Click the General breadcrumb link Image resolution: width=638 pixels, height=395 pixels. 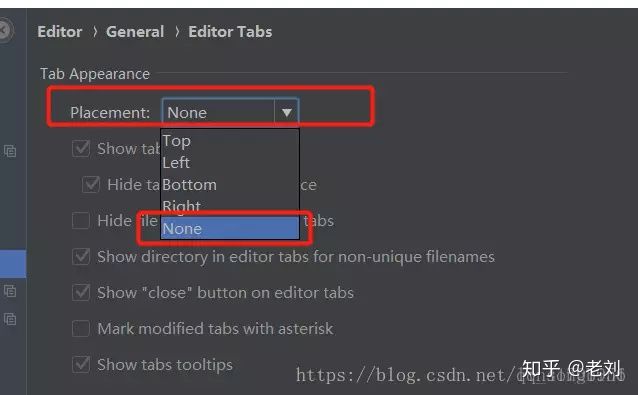pos(135,32)
